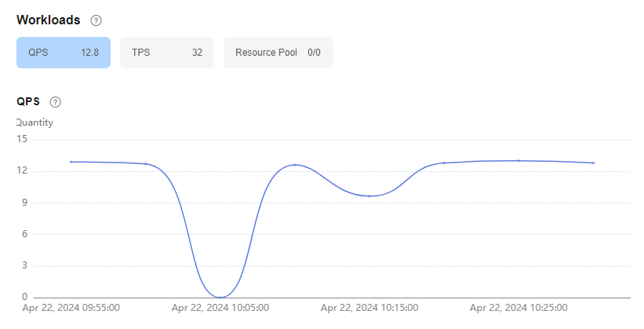Click the data point at the 10:15:00 dip
644x329 pixels.
pos(369,196)
